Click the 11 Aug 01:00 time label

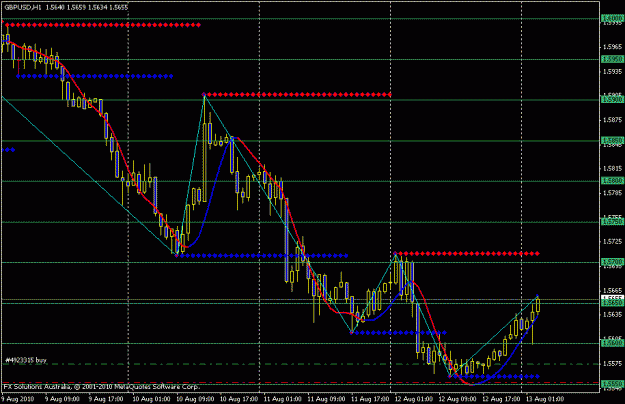point(282,399)
